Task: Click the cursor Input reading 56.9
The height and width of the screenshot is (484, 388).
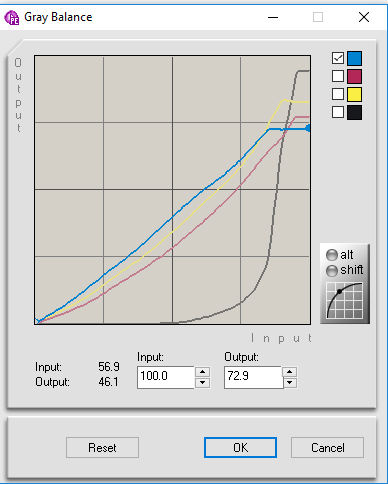Action: pyautogui.click(x=109, y=367)
